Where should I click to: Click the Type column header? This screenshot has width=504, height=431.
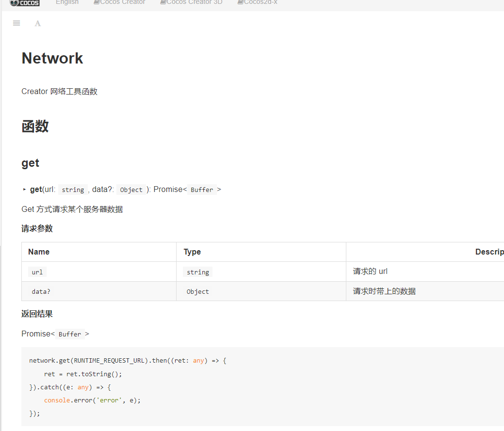tap(192, 252)
